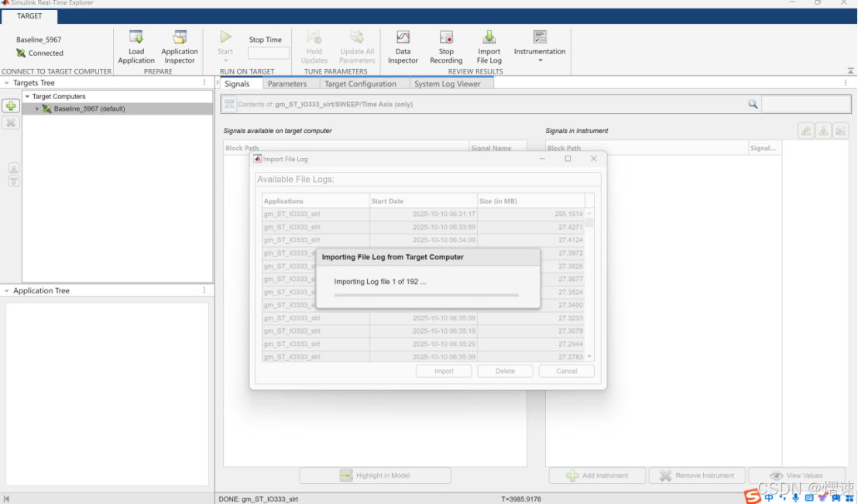Click the Baseline_5967 target name

[x=39, y=39]
